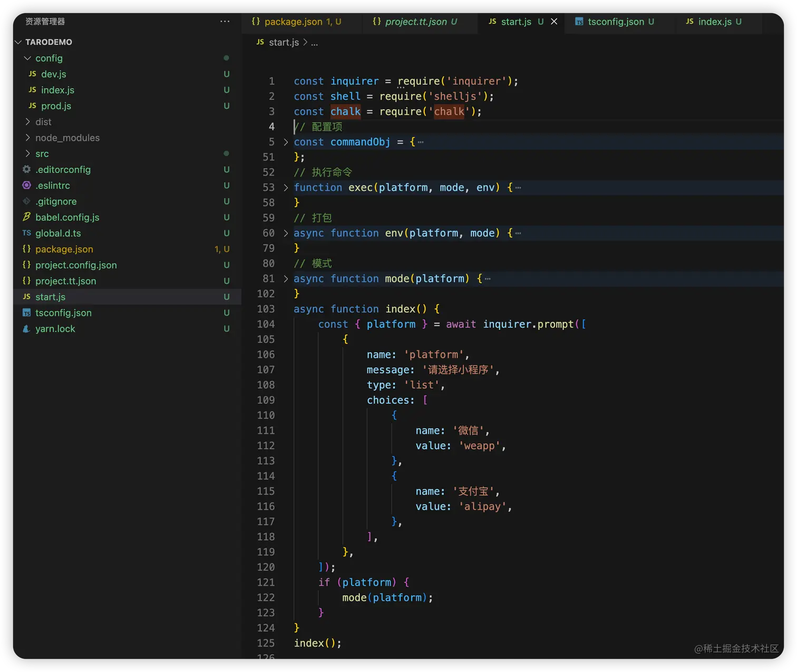Unfold the mode function at line 81
The image size is (797, 672).
pyautogui.click(x=286, y=279)
